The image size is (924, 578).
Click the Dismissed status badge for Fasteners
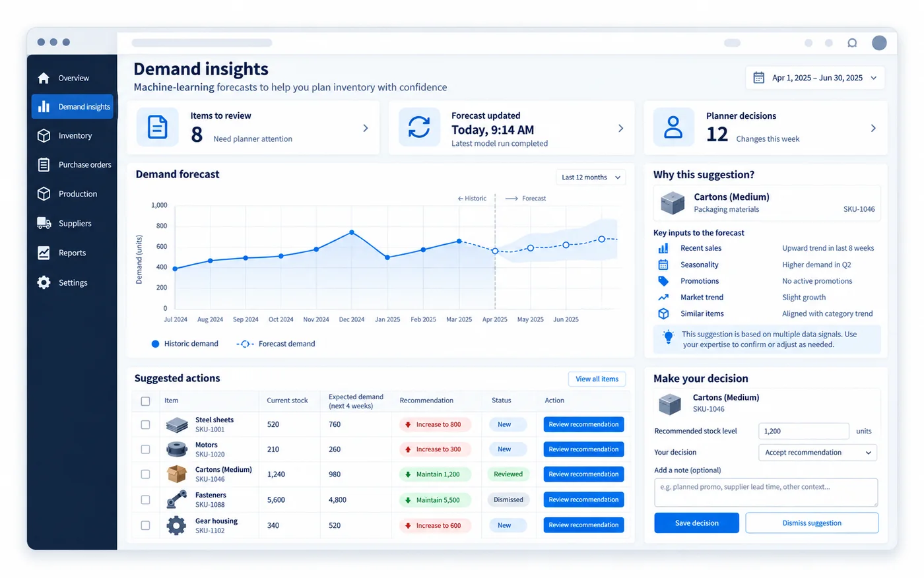coord(508,500)
